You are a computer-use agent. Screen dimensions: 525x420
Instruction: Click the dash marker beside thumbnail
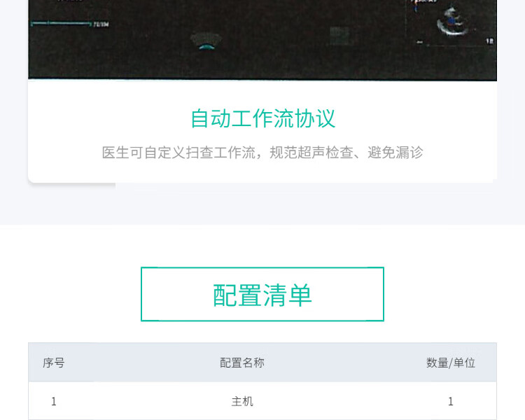click(420, 42)
